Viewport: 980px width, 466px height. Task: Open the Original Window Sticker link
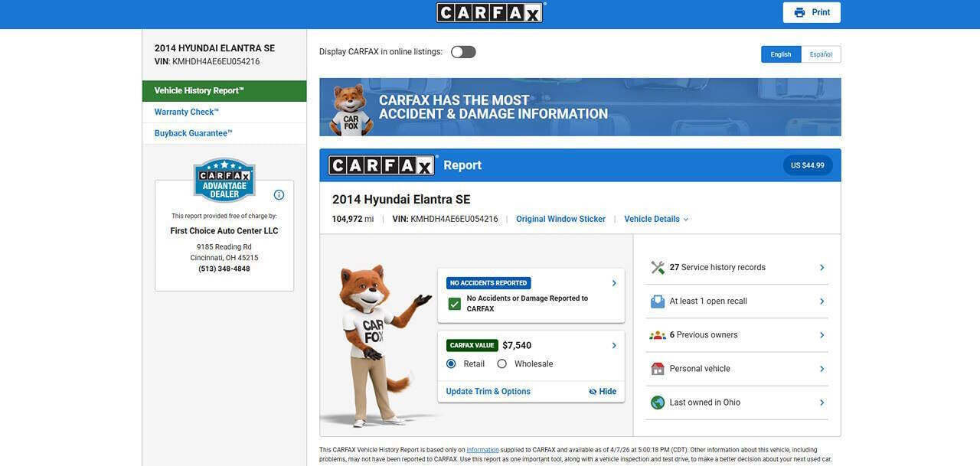560,220
